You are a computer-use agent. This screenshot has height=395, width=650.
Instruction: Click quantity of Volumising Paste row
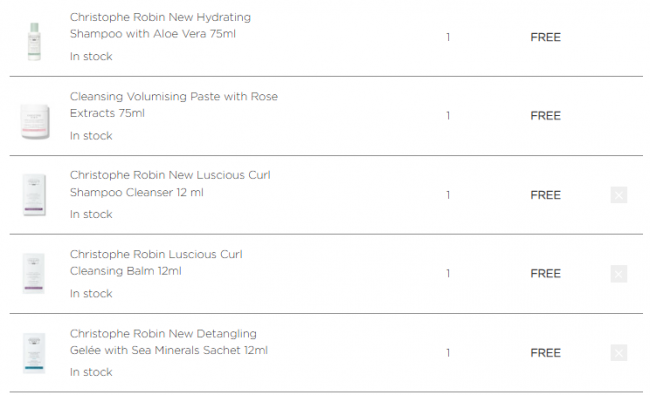pos(448,116)
